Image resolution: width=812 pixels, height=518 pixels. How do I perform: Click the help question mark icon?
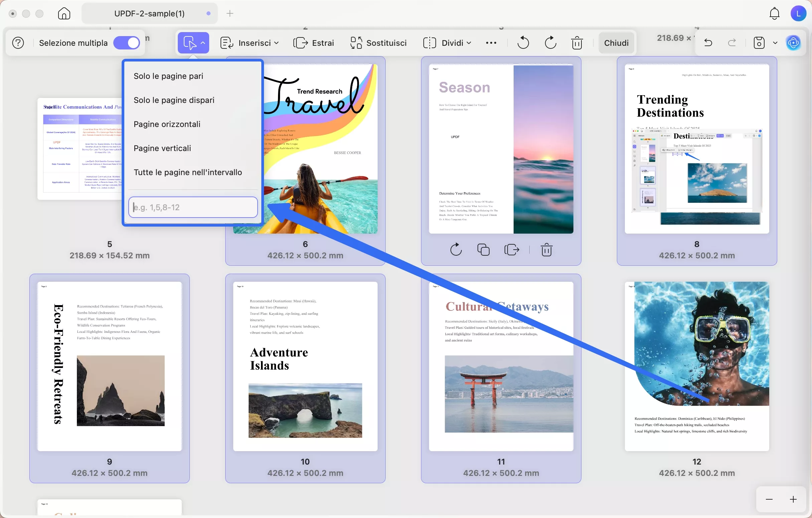(18, 43)
